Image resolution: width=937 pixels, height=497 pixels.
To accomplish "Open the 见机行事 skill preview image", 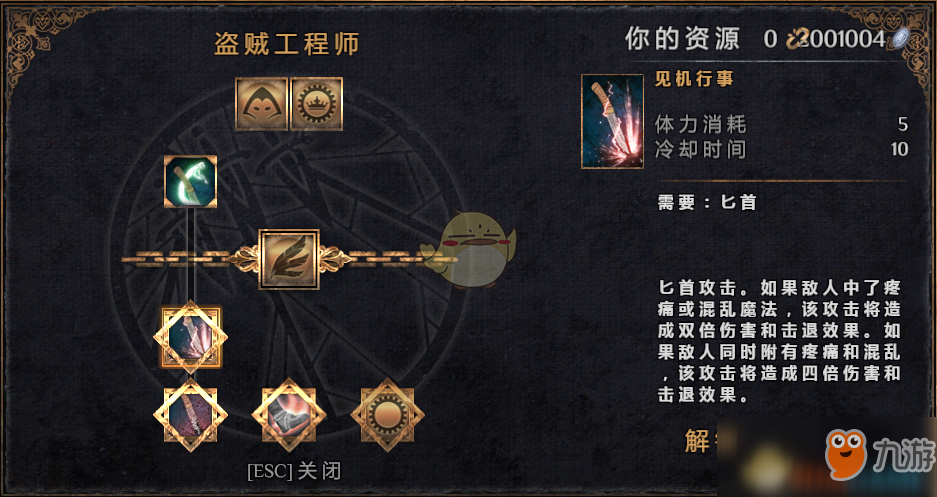I will [613, 121].
